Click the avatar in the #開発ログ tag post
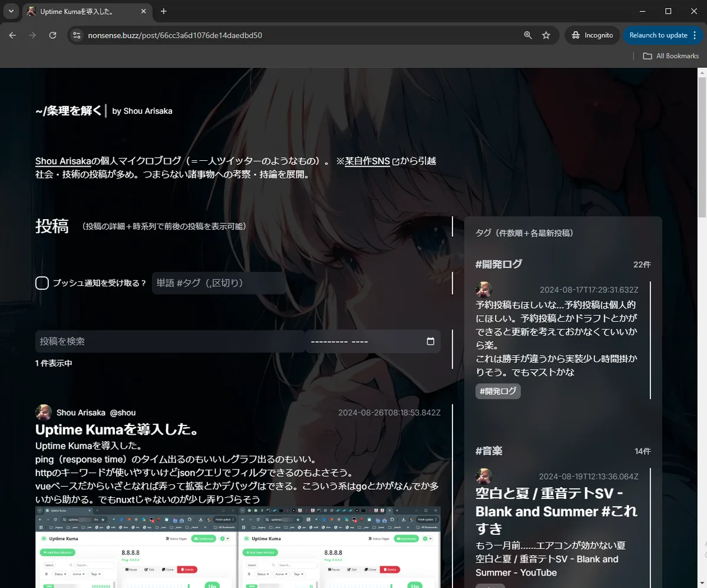Image resolution: width=707 pixels, height=588 pixels. (x=484, y=289)
